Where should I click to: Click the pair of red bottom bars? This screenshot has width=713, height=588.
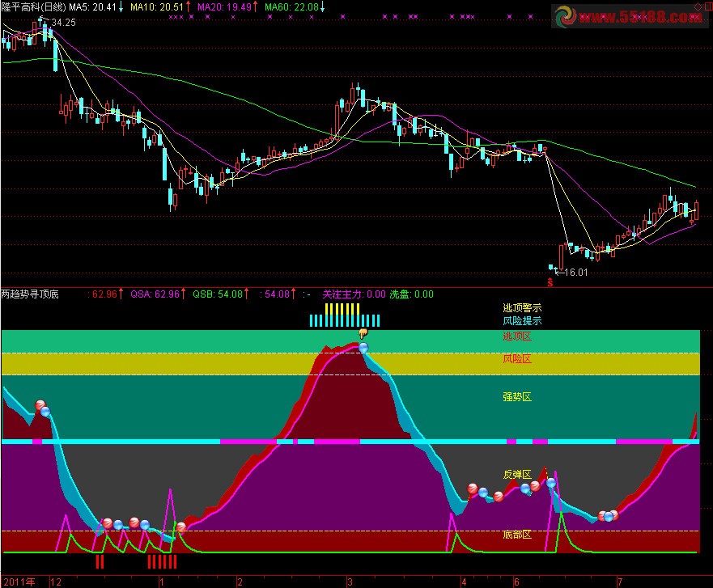(100, 561)
